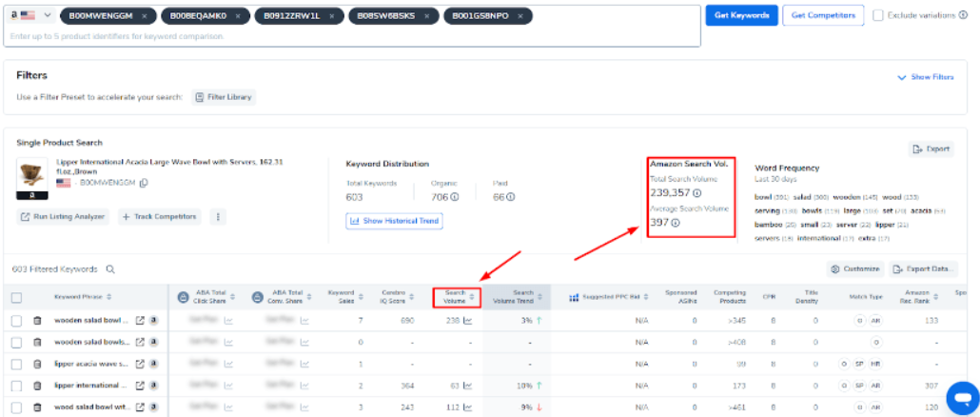980x417 pixels.
Task: Open the three-dot more options menu
Action: pyautogui.click(x=218, y=217)
